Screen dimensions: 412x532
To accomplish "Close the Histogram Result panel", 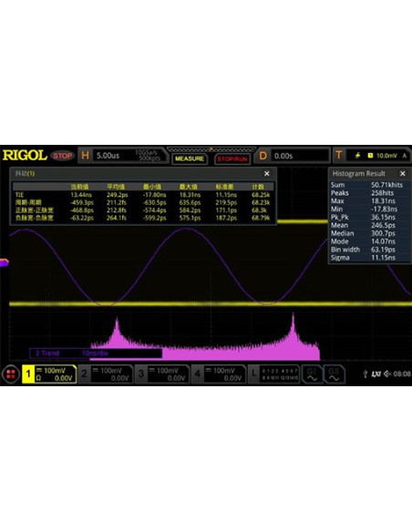I will [403, 173].
